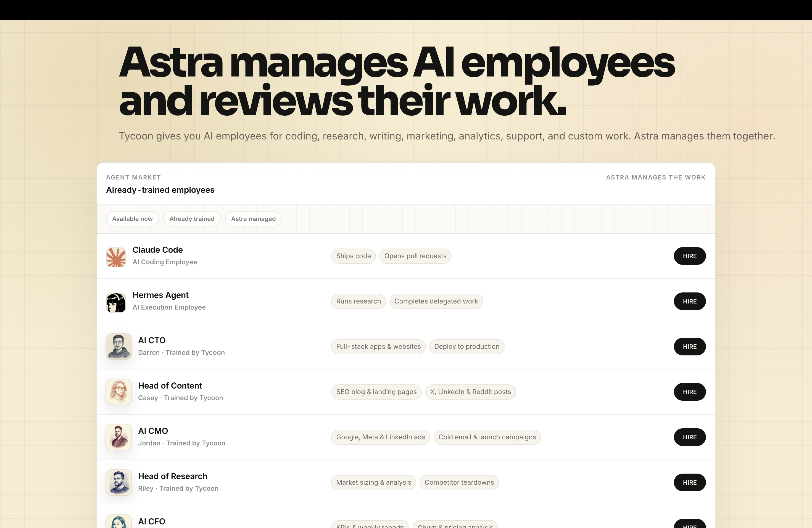Click HIRE for Head of Content

click(x=690, y=392)
